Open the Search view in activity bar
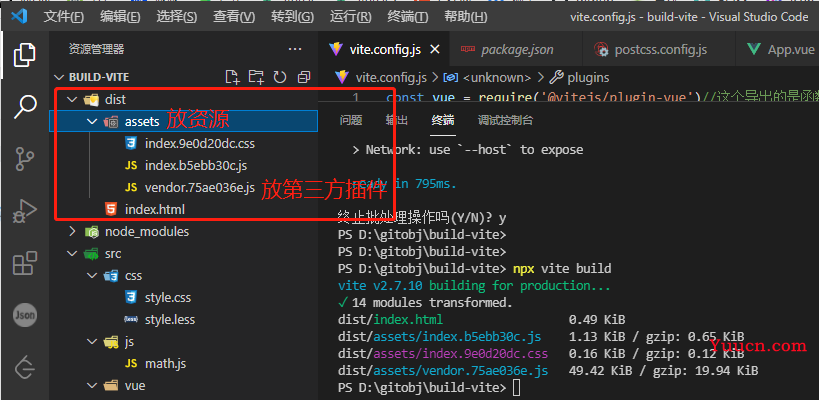 (x=25, y=107)
